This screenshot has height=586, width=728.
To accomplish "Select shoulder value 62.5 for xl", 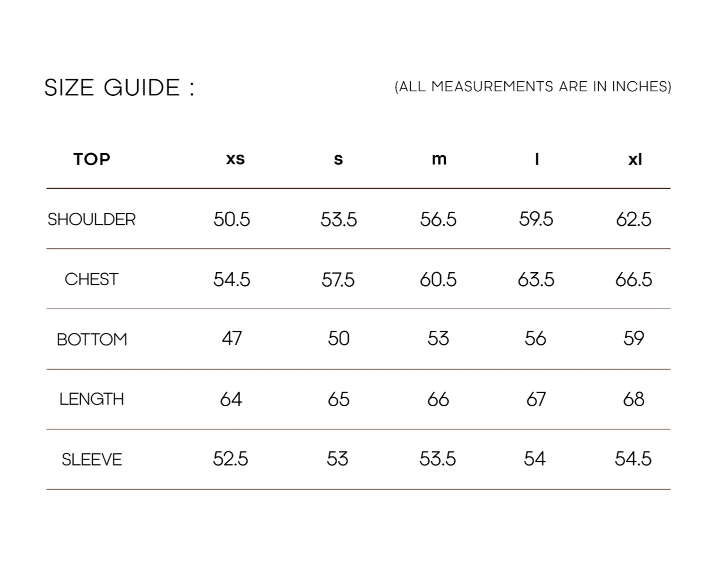I will tap(633, 219).
